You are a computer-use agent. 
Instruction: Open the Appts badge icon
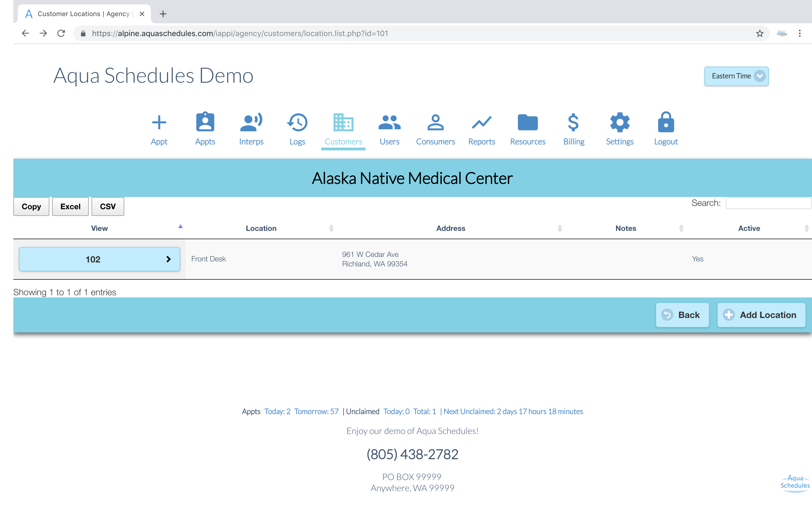pyautogui.click(x=205, y=122)
